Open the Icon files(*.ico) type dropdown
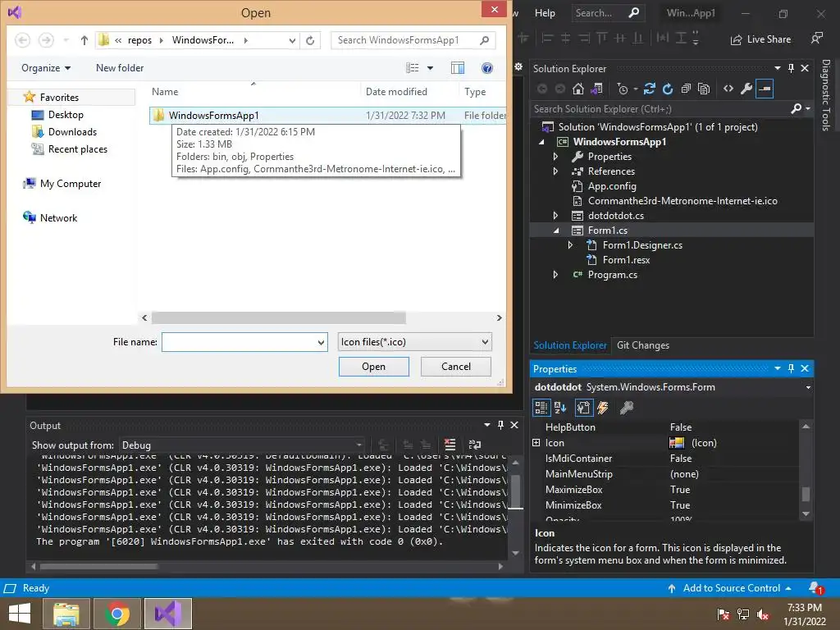The image size is (840, 630). pos(414,342)
